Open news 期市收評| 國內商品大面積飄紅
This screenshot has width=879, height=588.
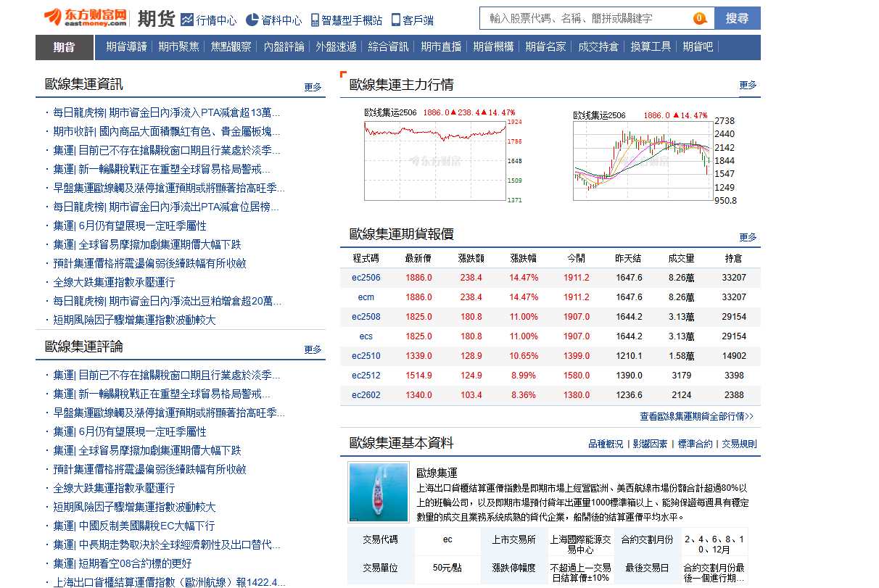166,131
